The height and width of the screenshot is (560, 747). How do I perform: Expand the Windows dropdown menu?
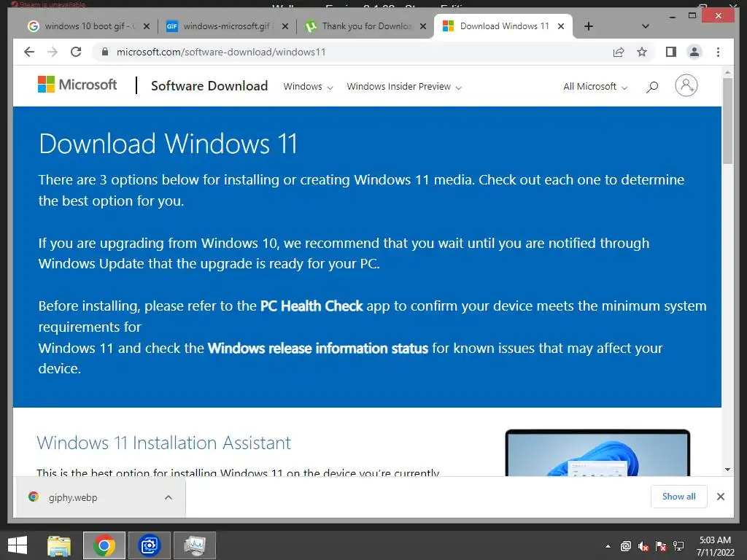coord(308,87)
